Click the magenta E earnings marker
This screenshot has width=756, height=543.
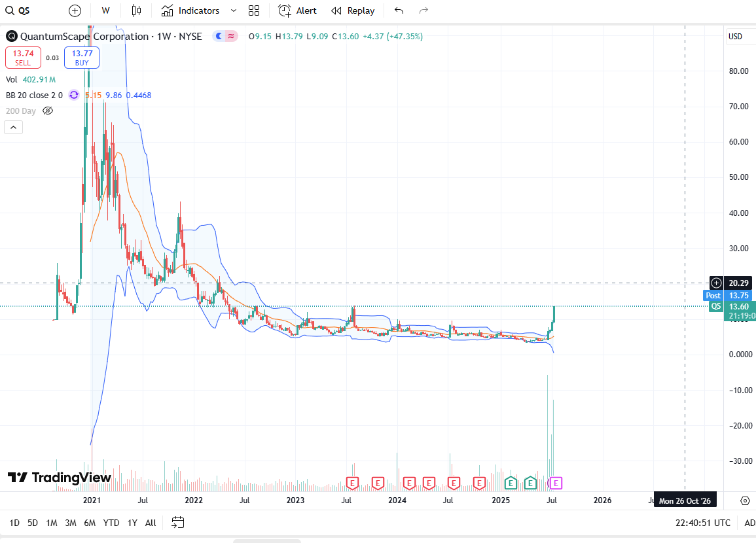click(556, 483)
